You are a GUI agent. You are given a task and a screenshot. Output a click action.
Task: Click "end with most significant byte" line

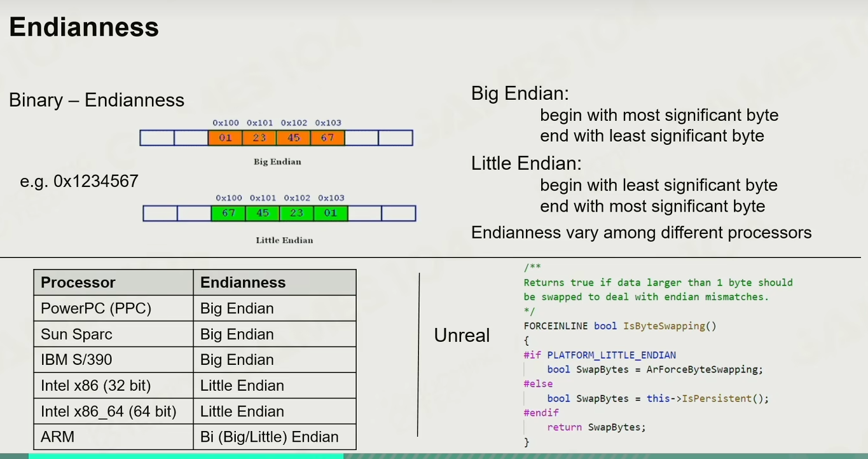pos(652,206)
